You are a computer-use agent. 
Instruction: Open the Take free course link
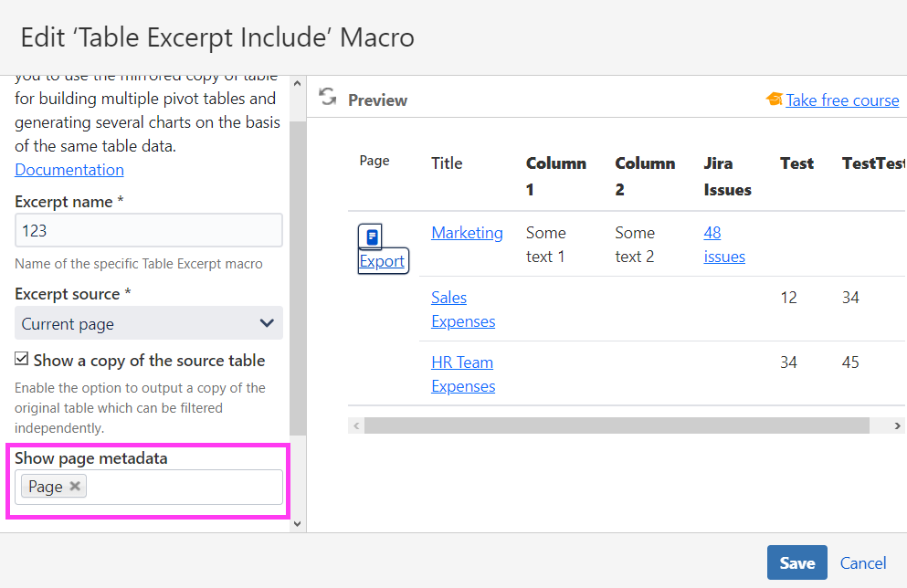click(x=842, y=100)
